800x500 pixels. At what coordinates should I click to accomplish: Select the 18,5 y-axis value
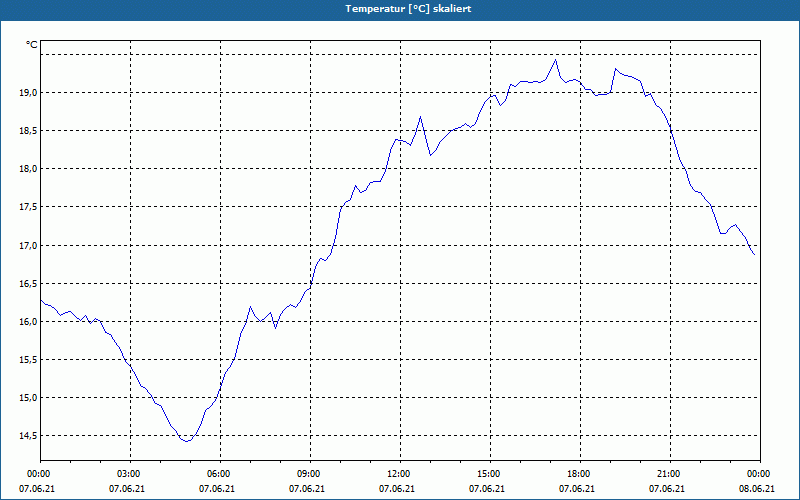(29, 131)
